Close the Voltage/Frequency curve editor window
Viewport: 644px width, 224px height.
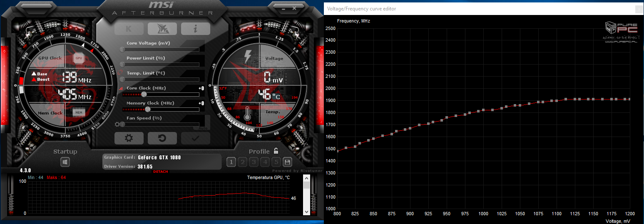(x=639, y=9)
